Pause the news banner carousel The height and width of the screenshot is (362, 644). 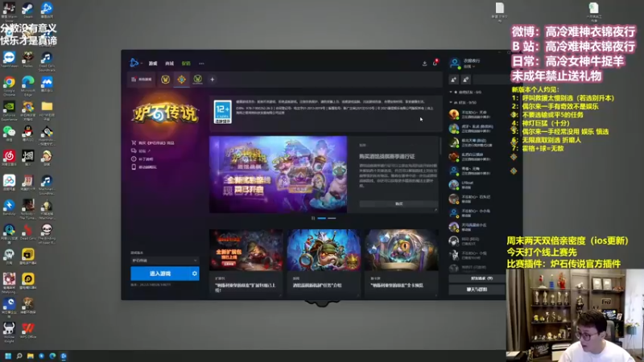[x=313, y=218]
